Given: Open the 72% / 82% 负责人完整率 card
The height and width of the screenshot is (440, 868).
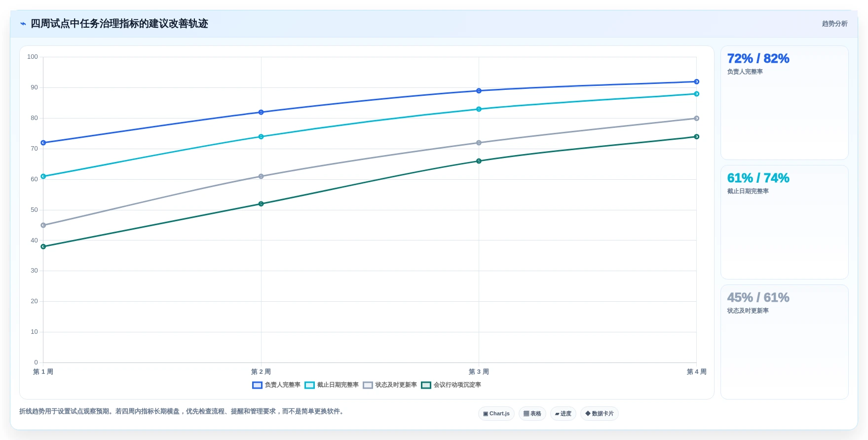Looking at the screenshot, I should (784, 103).
